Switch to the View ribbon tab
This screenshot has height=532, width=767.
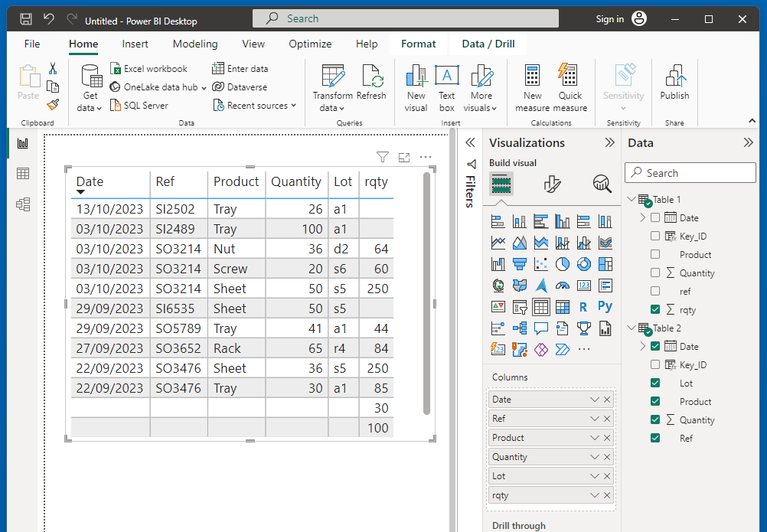point(253,44)
